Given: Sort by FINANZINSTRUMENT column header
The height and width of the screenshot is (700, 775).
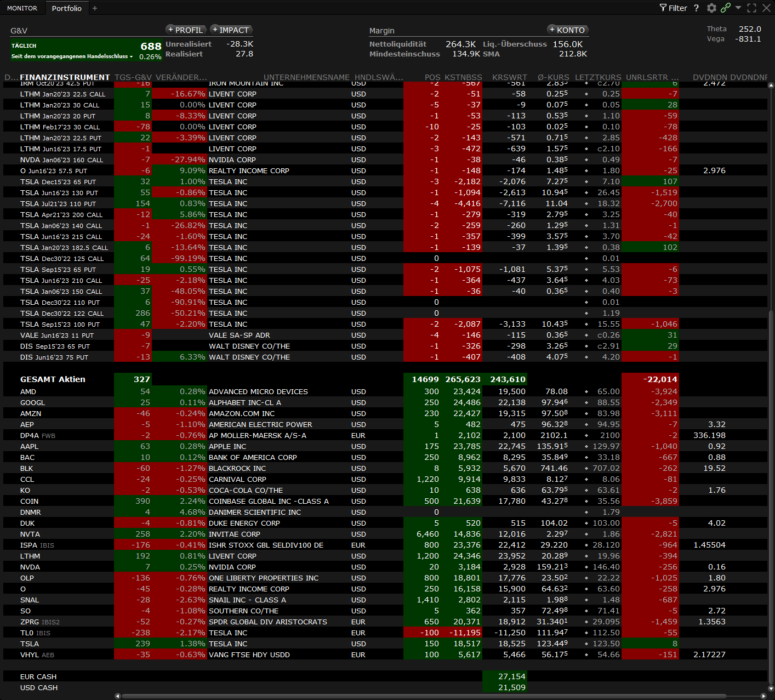Looking at the screenshot, I should click(x=65, y=77).
